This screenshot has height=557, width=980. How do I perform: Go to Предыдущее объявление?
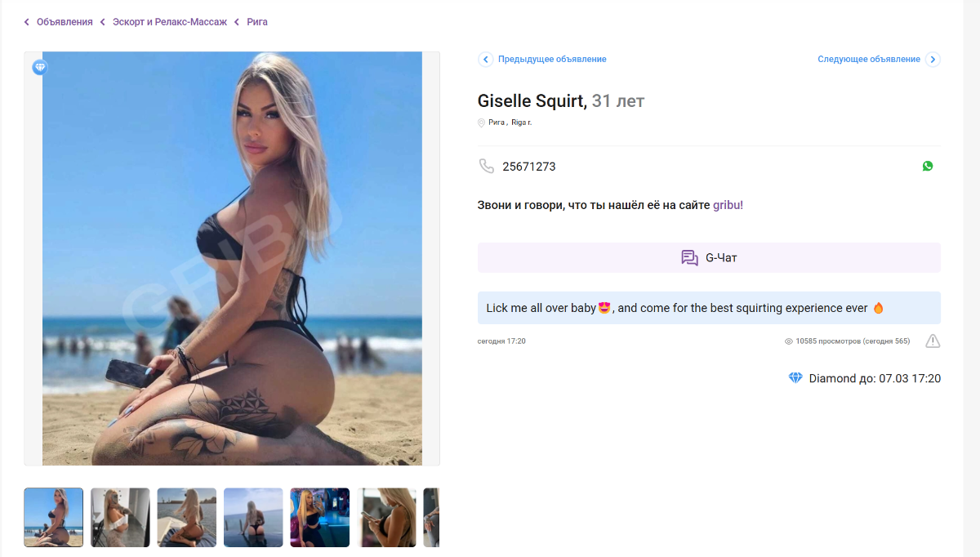pos(552,60)
